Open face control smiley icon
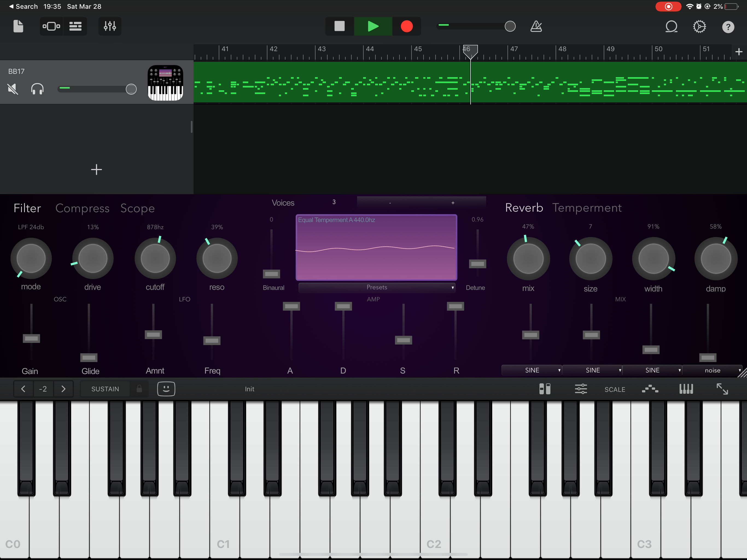The height and width of the screenshot is (560, 747). tap(166, 389)
